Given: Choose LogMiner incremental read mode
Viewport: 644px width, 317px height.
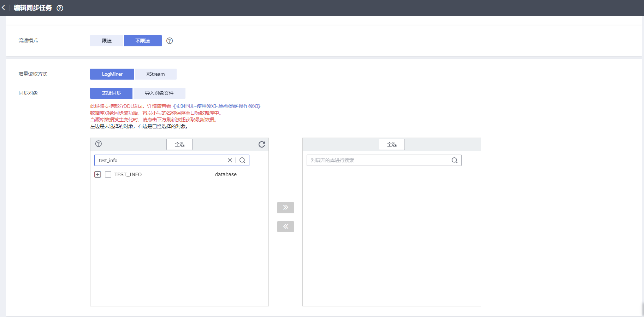Looking at the screenshot, I should point(112,74).
